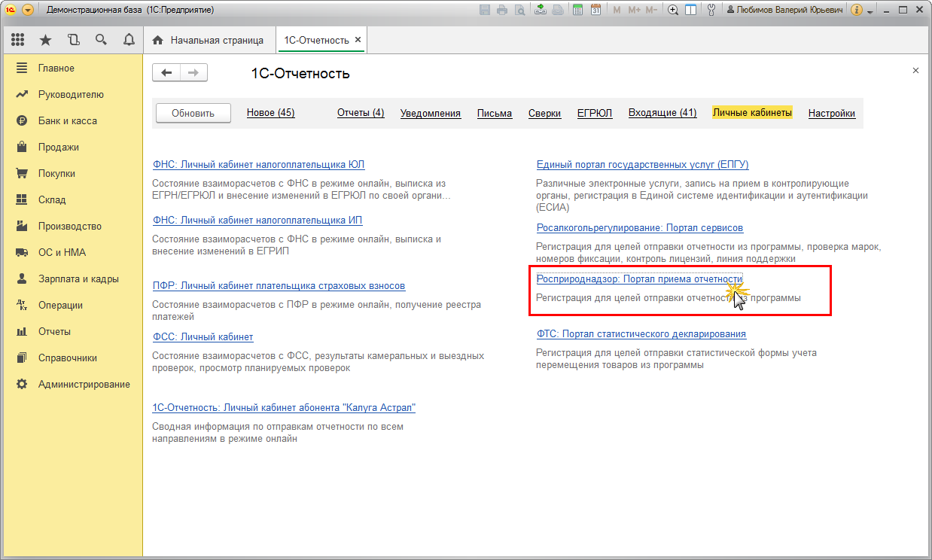Open the ОС и НМА section
Image resolution: width=932 pixels, height=560 pixels.
pyautogui.click(x=73, y=252)
